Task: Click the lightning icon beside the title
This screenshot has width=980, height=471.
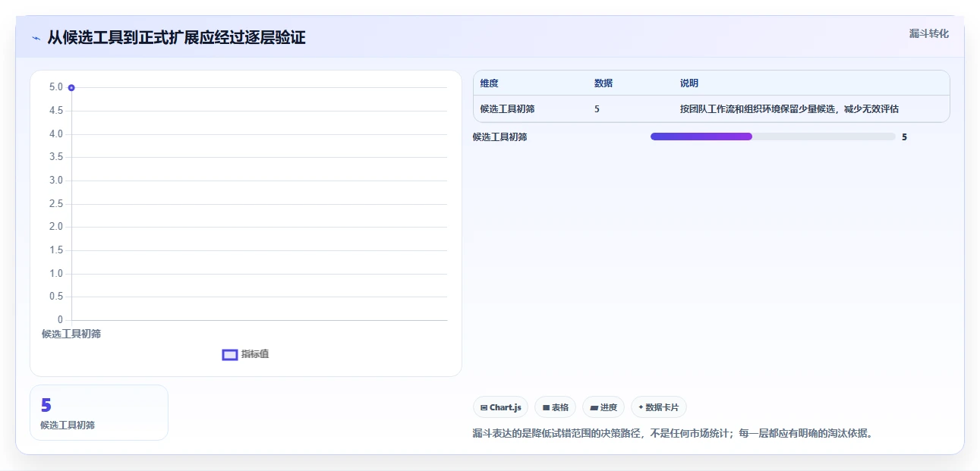Action: 36,38
